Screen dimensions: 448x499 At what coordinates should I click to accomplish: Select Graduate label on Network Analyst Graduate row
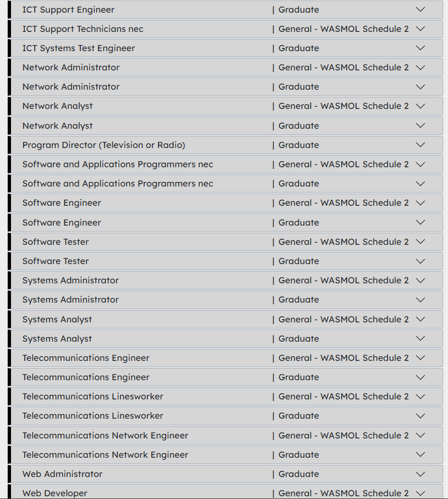click(x=298, y=126)
